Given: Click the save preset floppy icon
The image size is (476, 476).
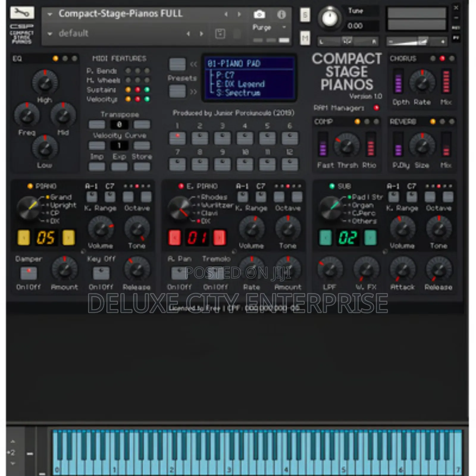Looking at the screenshot, I should coord(220,34).
